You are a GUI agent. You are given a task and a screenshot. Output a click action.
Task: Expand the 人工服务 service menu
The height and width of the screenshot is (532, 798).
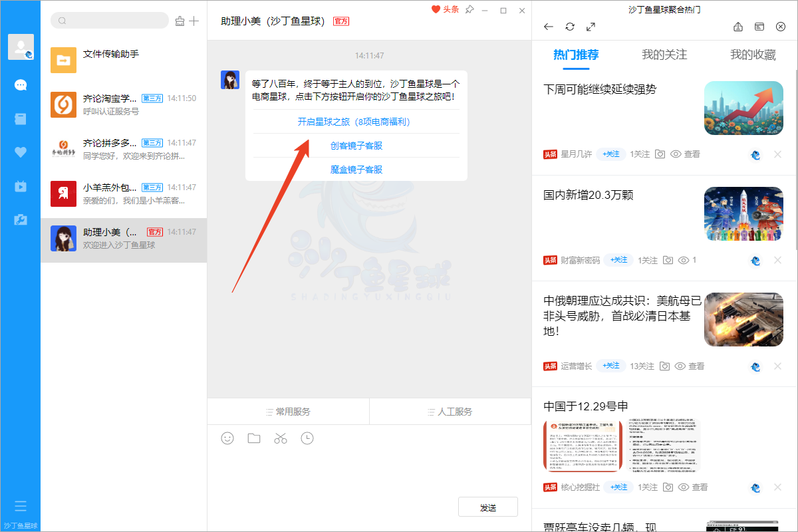tap(450, 411)
